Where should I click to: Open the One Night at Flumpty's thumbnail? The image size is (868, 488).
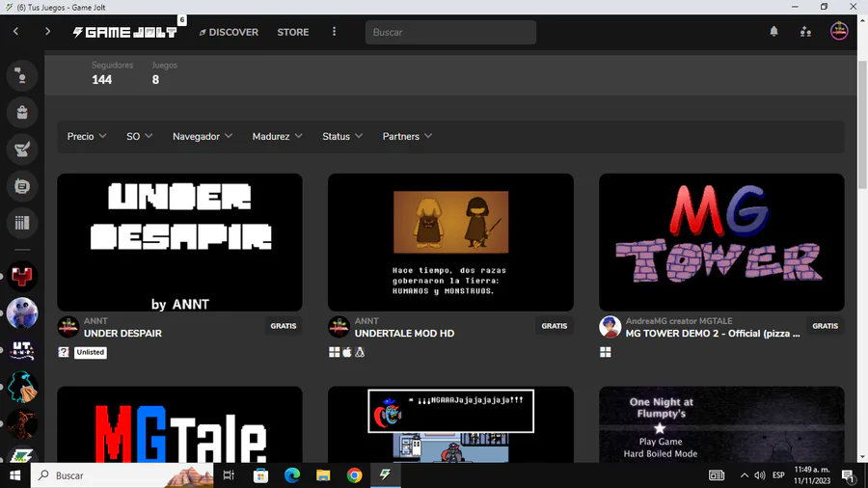721,424
